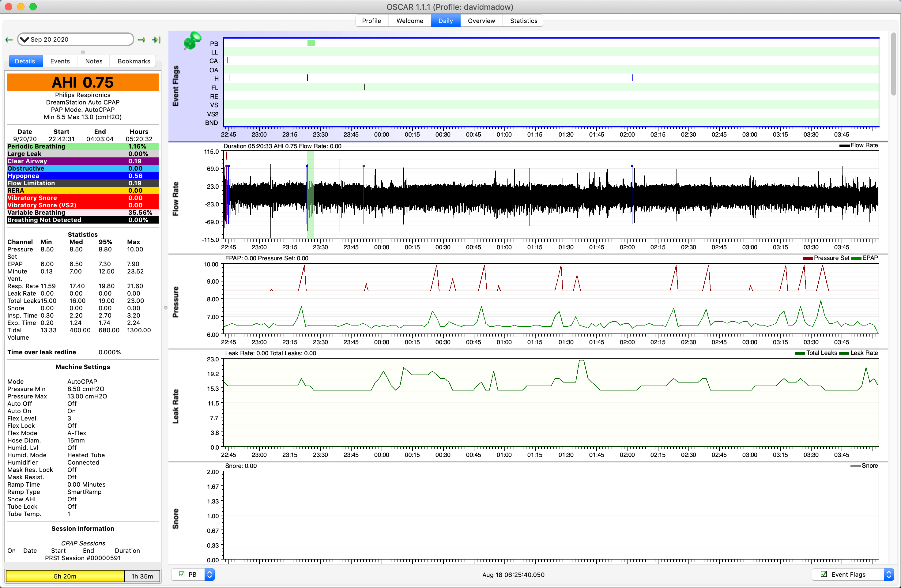901x588 pixels.
Task: Open the Events tab
Action: pyautogui.click(x=60, y=61)
